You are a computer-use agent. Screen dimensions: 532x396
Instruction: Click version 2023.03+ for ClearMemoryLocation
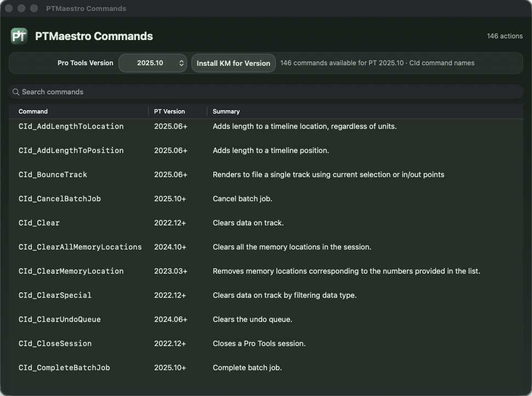pyautogui.click(x=171, y=271)
